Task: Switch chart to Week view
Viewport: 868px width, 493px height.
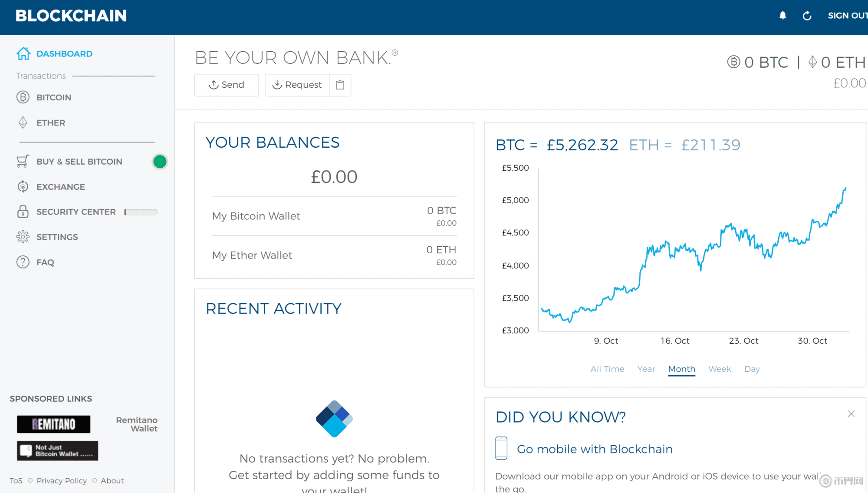Action: (x=720, y=369)
